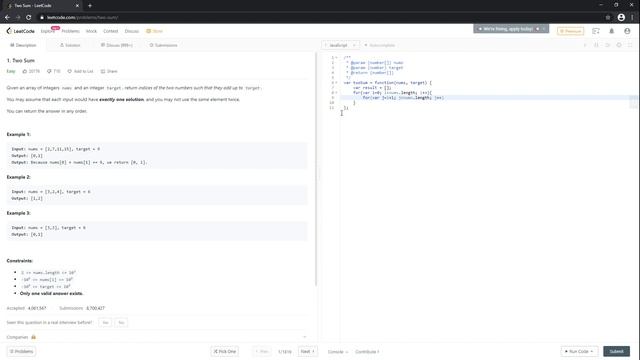Open the Problems list button at bottom
The width and height of the screenshot is (640, 360).
[22, 351]
